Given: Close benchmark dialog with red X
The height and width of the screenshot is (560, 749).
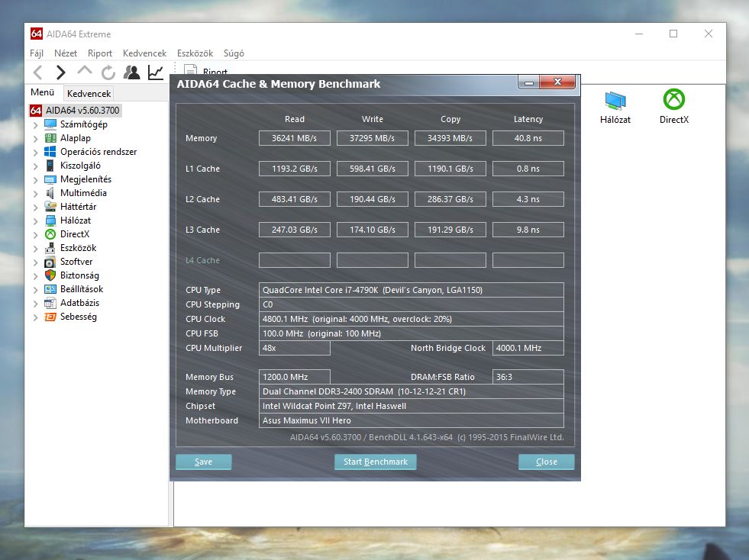Looking at the screenshot, I should pyautogui.click(x=557, y=82).
